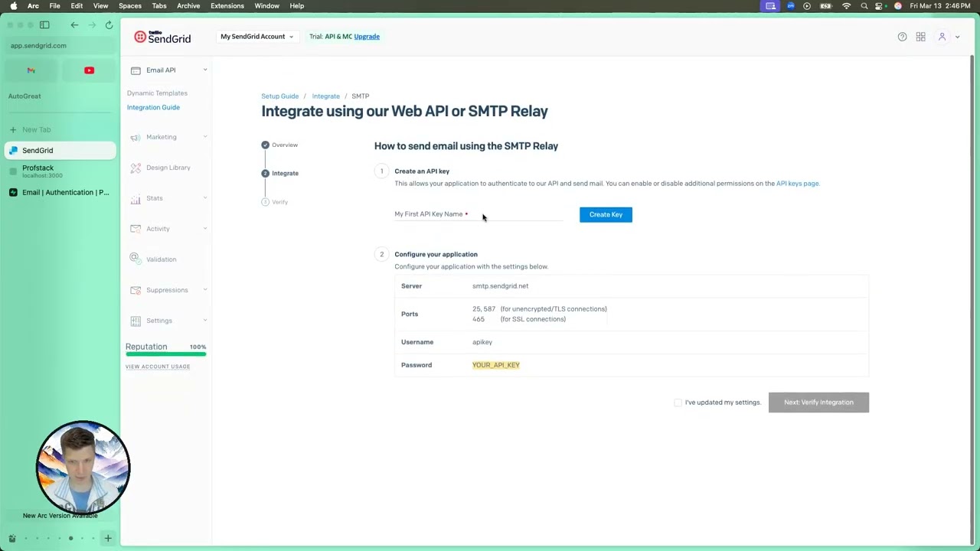
Task: Click New Tab in the Arc sidebar
Action: (60, 130)
